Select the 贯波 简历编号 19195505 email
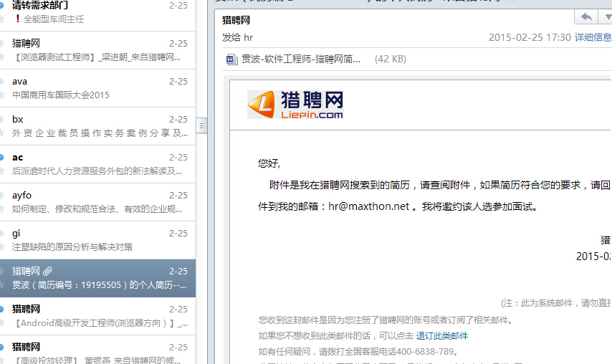The image size is (612, 364). pyautogui.click(x=97, y=278)
